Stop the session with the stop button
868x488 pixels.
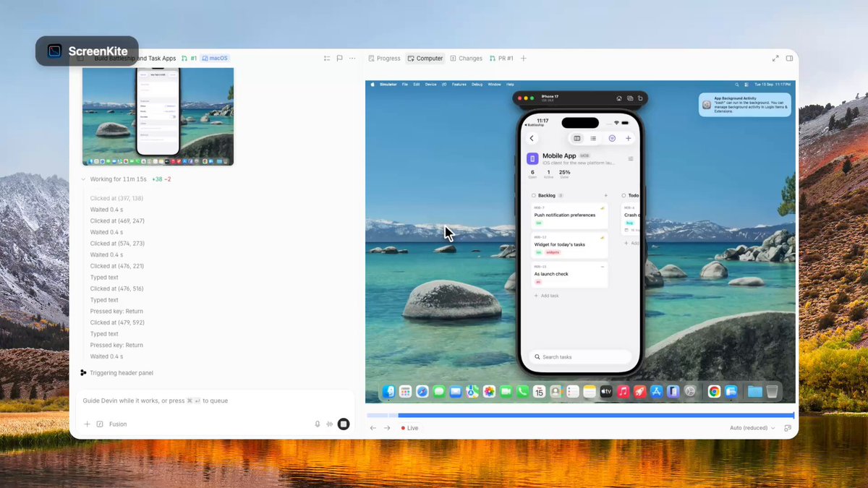344,424
